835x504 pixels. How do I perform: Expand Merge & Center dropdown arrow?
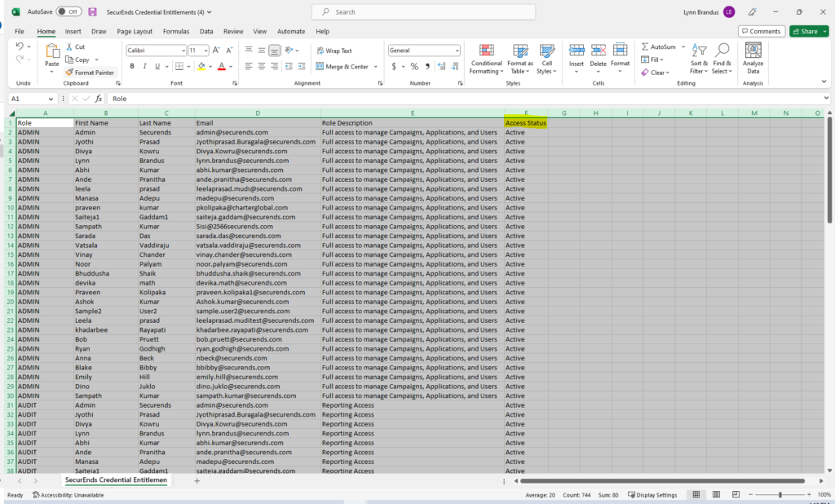375,67
